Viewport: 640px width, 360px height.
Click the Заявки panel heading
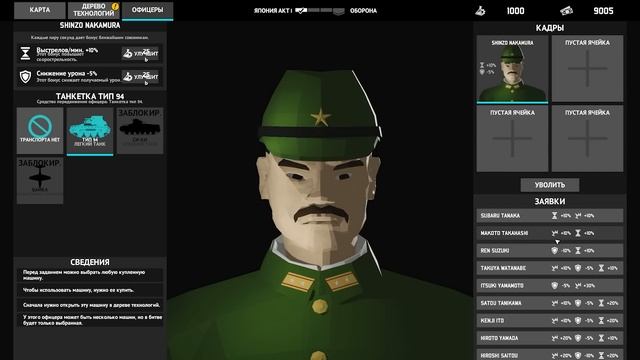550,201
